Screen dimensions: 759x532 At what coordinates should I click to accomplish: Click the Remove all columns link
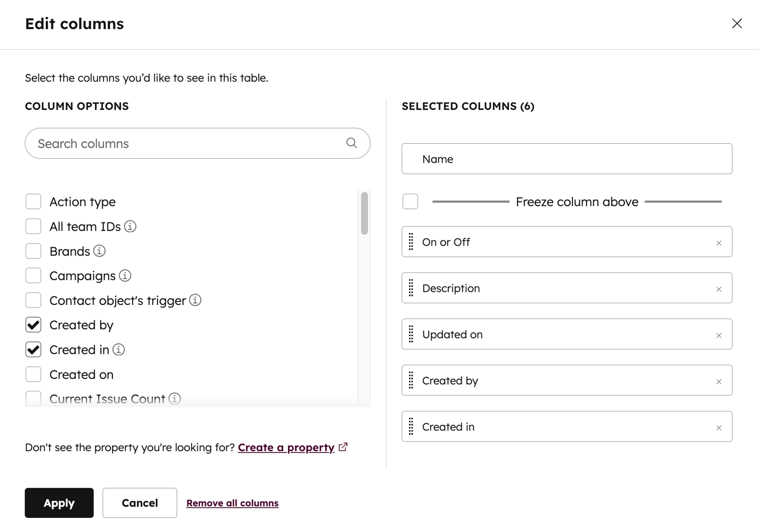point(232,502)
